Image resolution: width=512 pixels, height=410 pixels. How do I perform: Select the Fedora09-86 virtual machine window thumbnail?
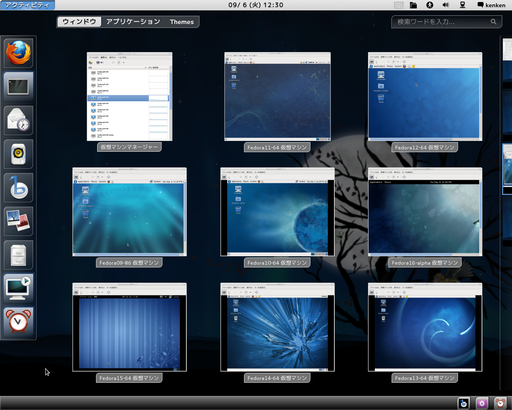pos(130,212)
